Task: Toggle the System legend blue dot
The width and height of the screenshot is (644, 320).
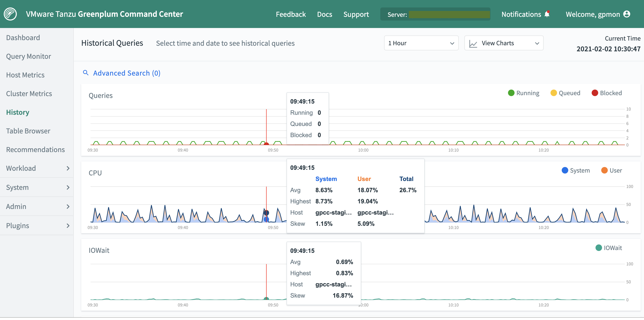Action: click(x=565, y=170)
